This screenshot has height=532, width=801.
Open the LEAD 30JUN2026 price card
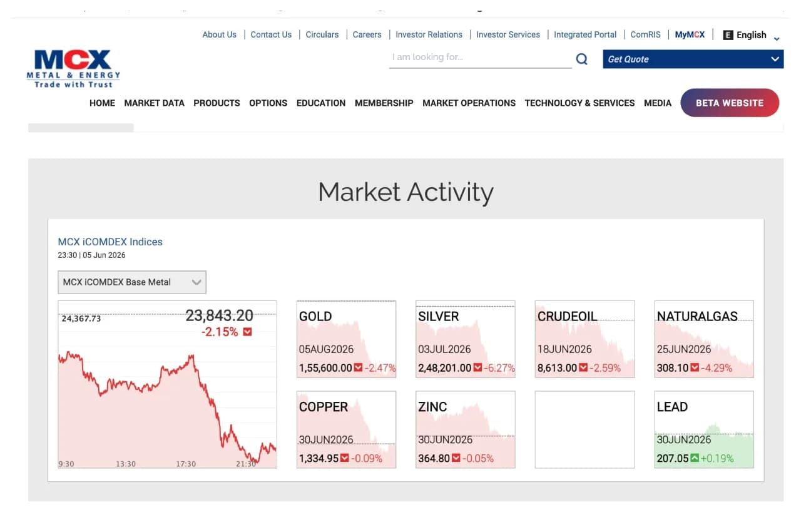pos(704,430)
